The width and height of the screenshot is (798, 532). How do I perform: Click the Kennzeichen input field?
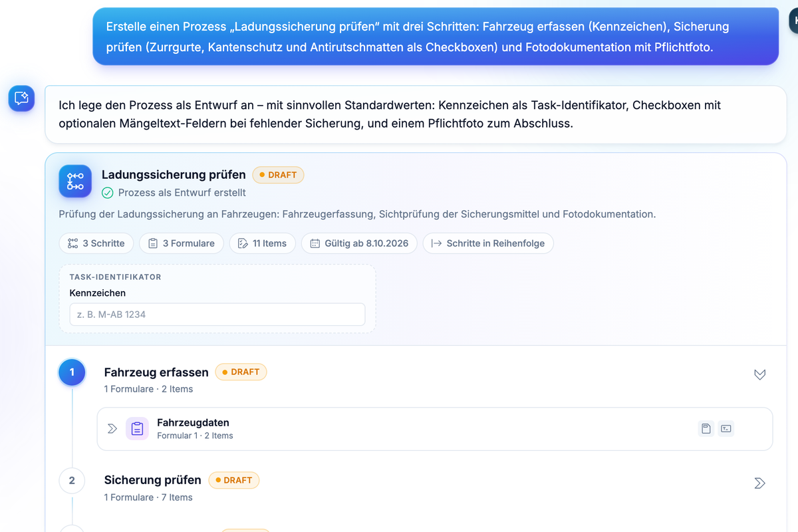217,315
